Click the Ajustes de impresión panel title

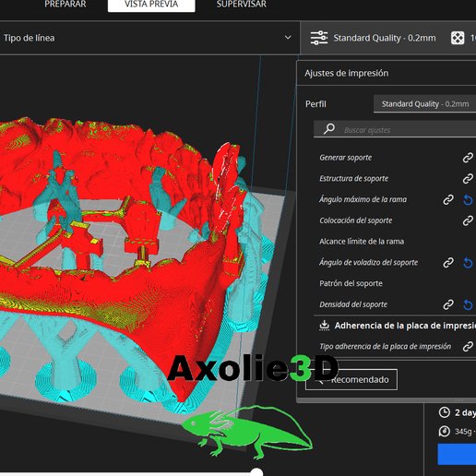[347, 73]
